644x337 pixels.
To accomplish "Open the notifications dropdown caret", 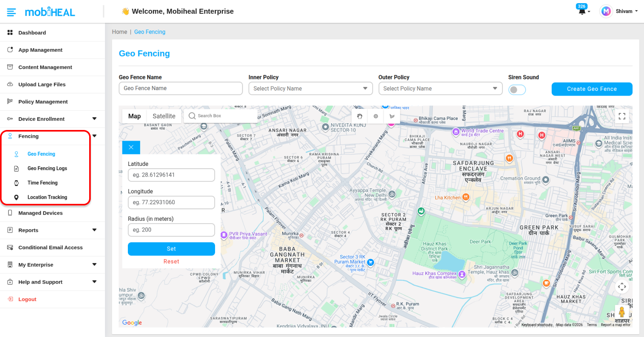I will 589,12.
